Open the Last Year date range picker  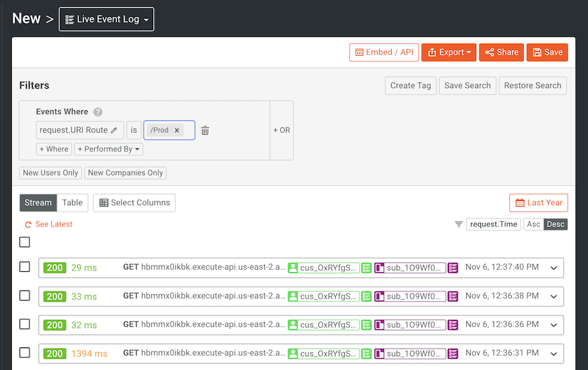(539, 203)
